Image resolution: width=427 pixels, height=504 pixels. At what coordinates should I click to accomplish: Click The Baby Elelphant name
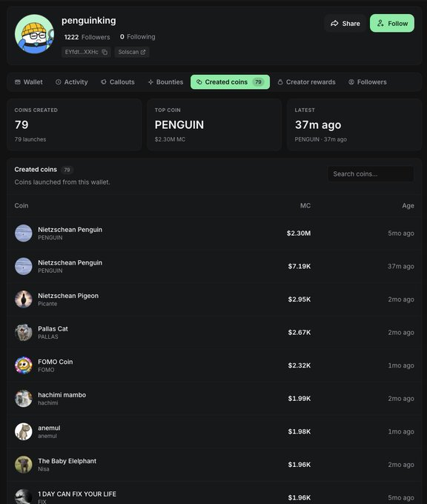coord(67,461)
